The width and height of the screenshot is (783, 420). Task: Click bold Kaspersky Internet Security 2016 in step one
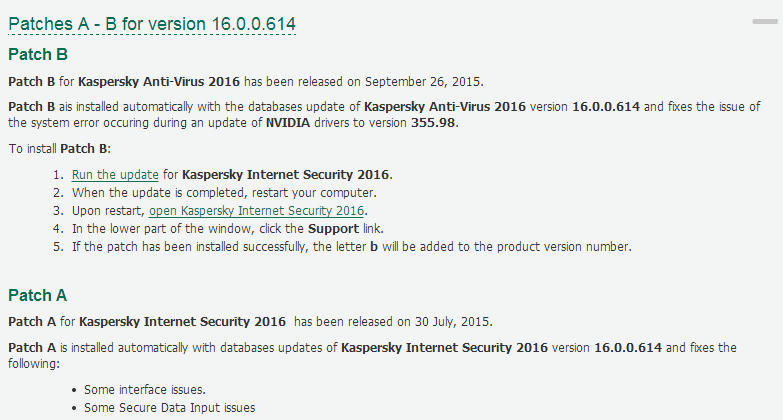(285, 175)
